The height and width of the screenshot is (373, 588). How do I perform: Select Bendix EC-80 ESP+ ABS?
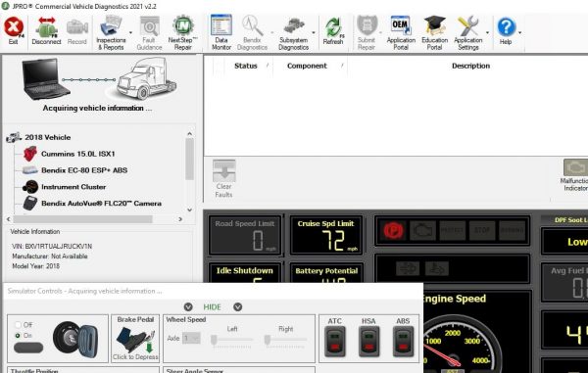pos(84,170)
